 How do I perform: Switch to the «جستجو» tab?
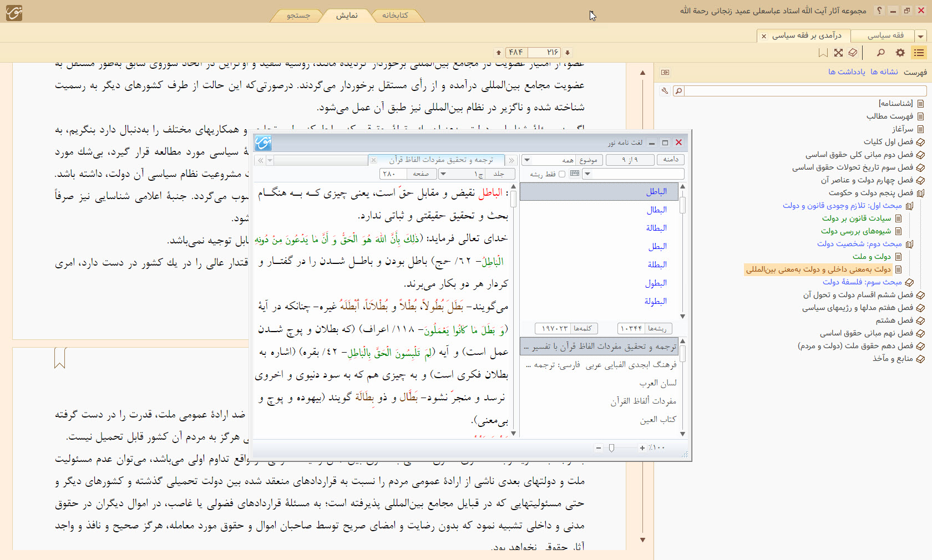(x=298, y=16)
